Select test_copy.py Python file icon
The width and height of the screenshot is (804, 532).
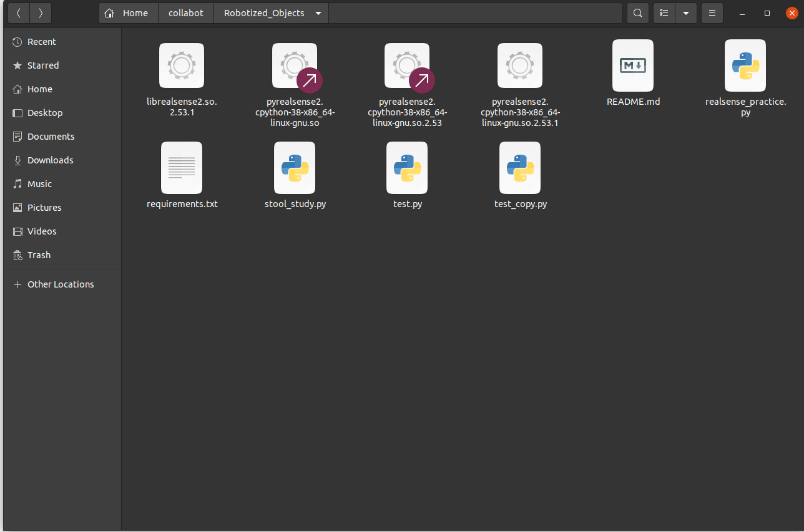click(x=520, y=168)
